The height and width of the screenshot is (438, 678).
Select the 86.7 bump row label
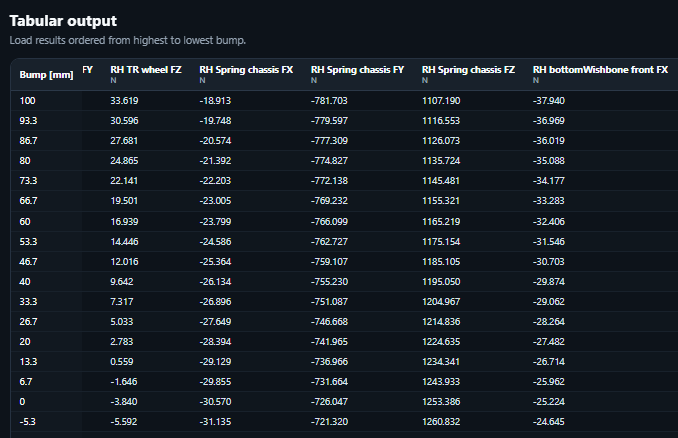pos(28,141)
